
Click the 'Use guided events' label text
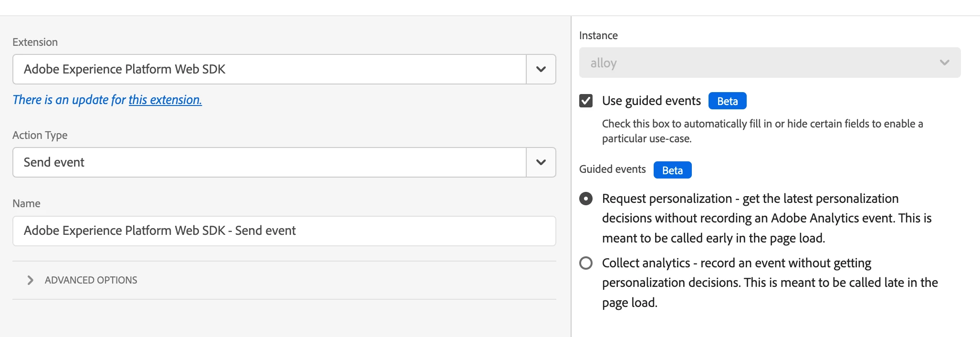(x=651, y=101)
